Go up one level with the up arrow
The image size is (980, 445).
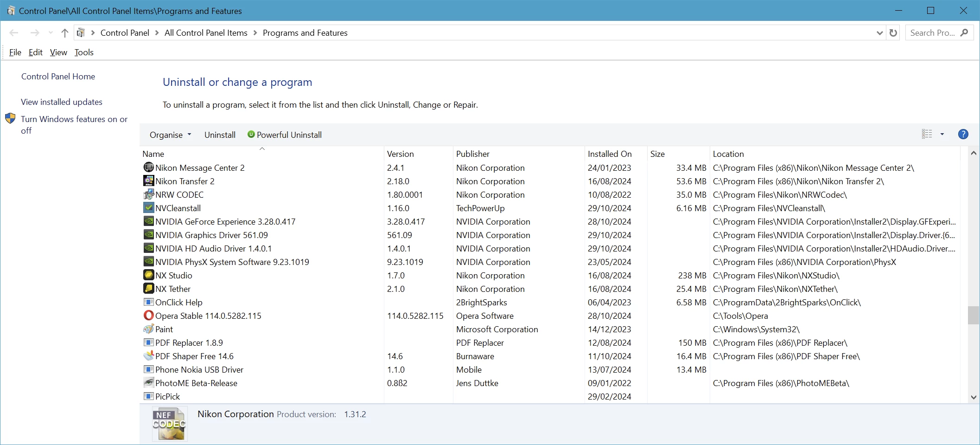65,33
